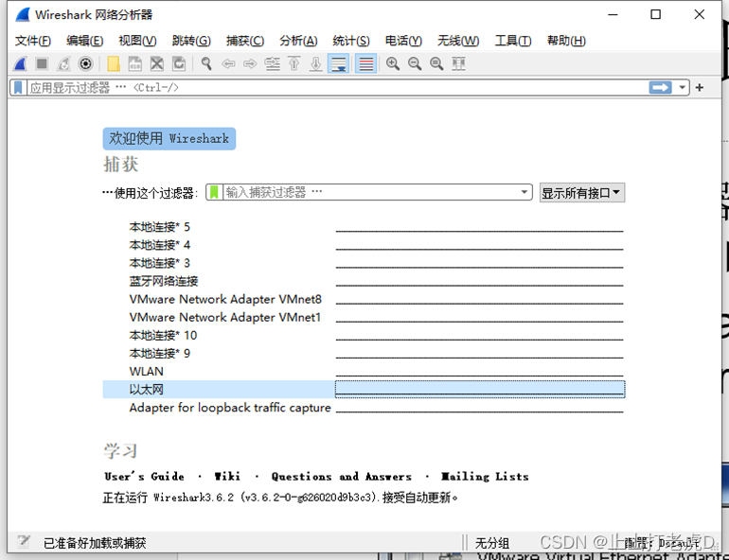Zoom in main window text
729x560 pixels.
pyautogui.click(x=393, y=63)
